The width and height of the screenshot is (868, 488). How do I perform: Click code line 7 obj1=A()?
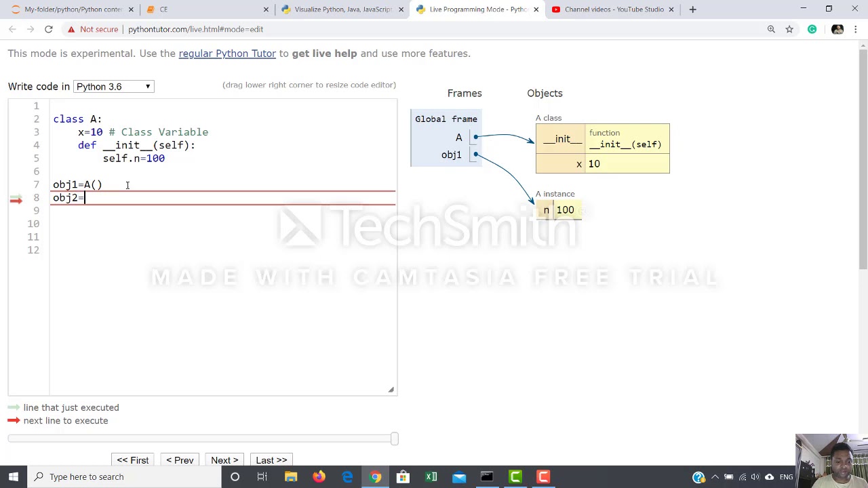[77, 184]
